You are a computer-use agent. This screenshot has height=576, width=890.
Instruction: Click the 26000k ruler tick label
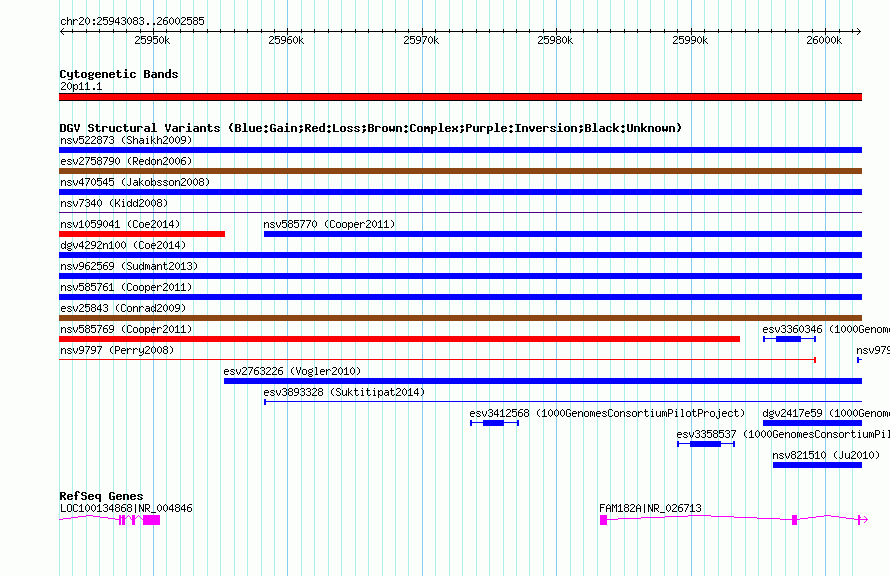(x=824, y=40)
